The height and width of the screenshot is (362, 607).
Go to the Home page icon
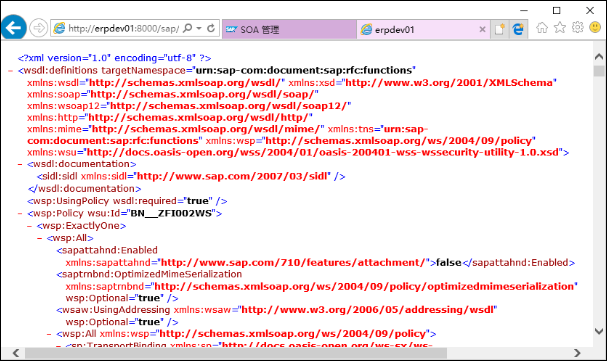pyautogui.click(x=542, y=27)
